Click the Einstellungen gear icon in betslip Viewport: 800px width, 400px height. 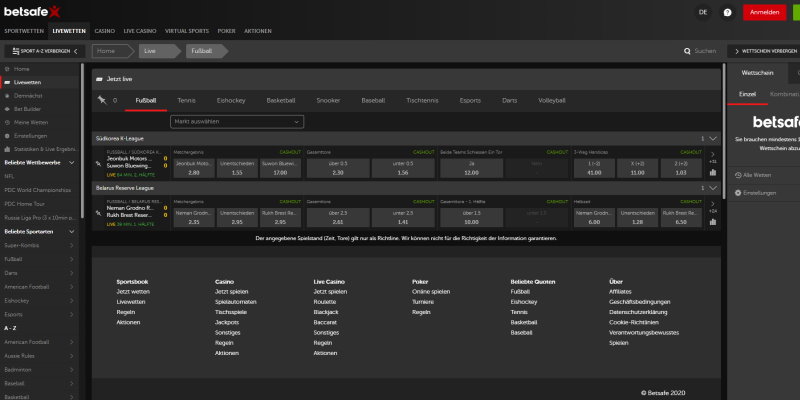click(738, 193)
